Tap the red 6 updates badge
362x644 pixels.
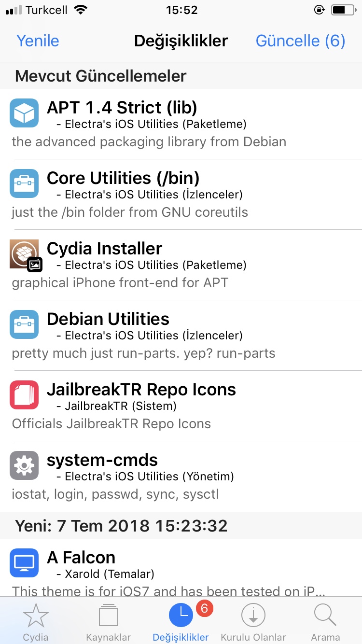pos(204,609)
